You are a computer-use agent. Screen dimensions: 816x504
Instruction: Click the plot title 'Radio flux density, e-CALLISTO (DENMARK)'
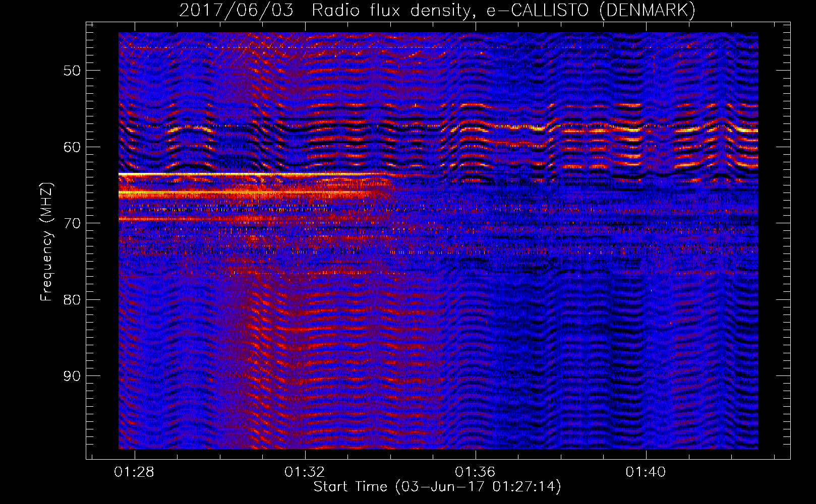click(x=503, y=10)
